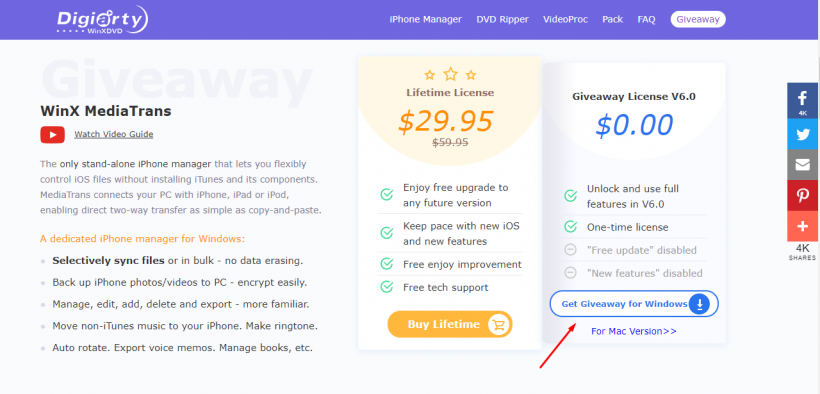The image size is (820, 394).
Task: Open the iPhone Manager menu item
Action: click(426, 19)
